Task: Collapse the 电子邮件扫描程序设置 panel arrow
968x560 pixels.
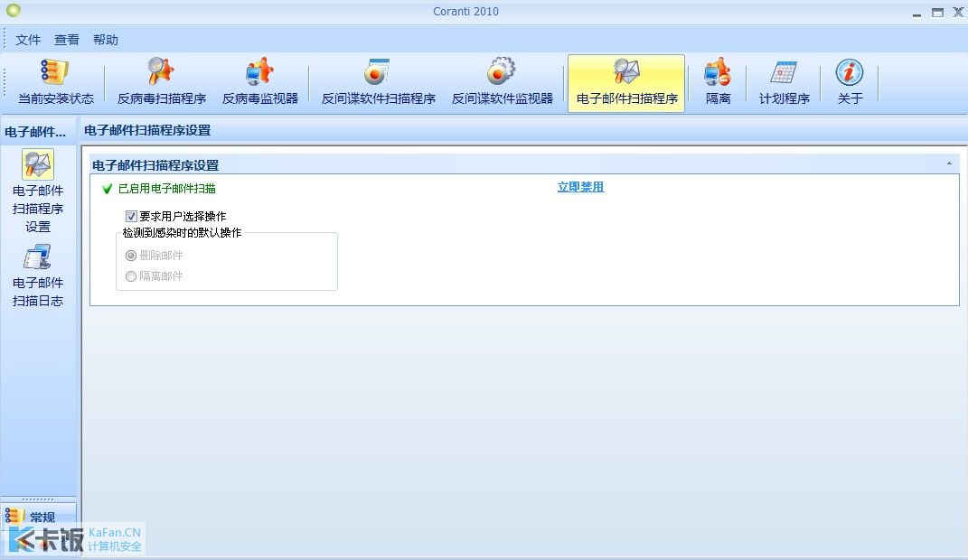Action: 949,164
